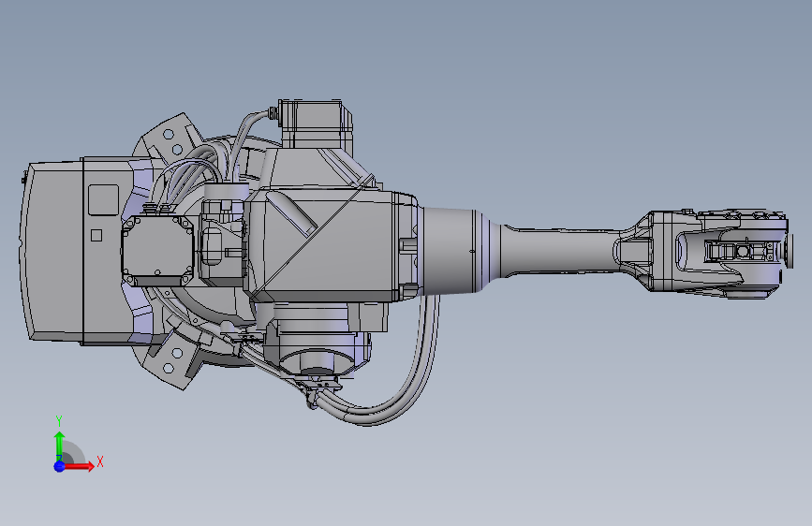
Task: Select the top motor box with cable connector
Action: coord(315,124)
